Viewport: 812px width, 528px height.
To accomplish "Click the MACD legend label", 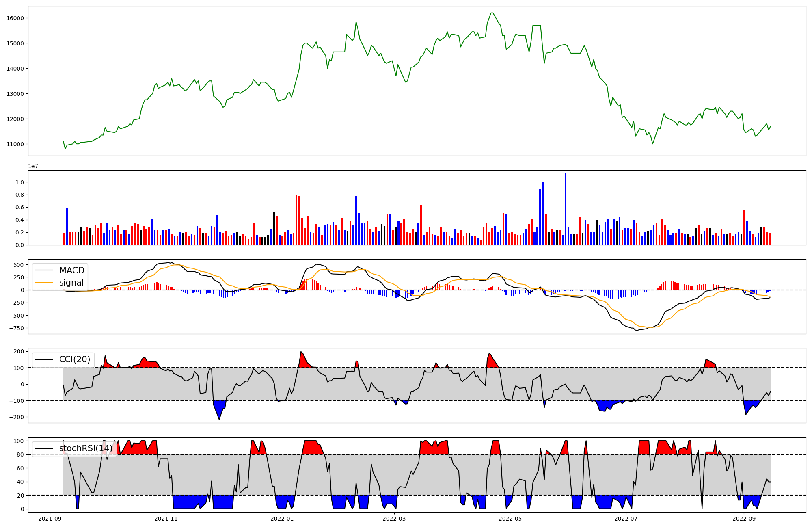I will [71, 270].
